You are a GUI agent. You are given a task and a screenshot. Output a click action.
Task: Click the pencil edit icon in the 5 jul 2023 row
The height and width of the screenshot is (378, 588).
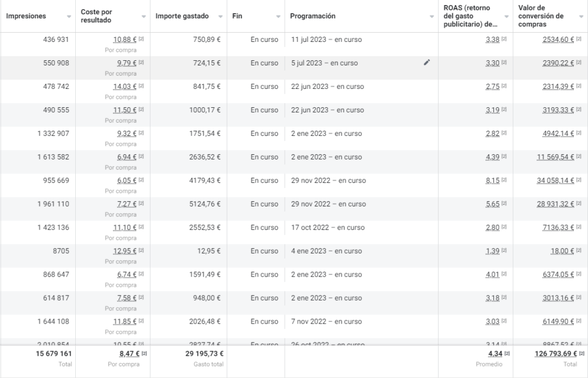[x=426, y=63]
